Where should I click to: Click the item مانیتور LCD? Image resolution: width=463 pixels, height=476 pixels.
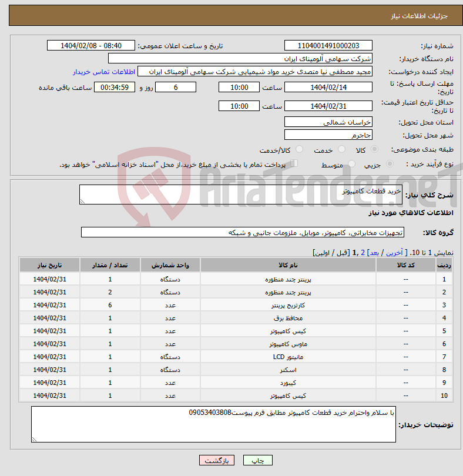point(288,357)
